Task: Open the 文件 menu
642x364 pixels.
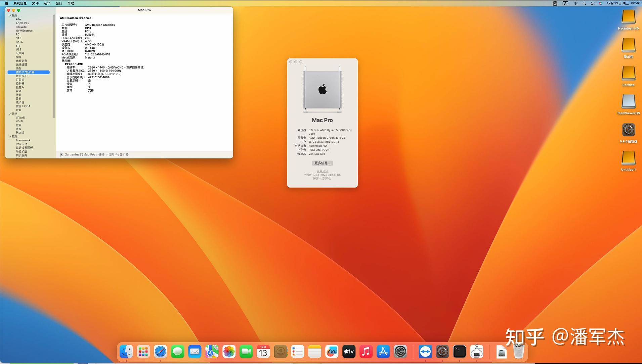Action: [x=35, y=3]
